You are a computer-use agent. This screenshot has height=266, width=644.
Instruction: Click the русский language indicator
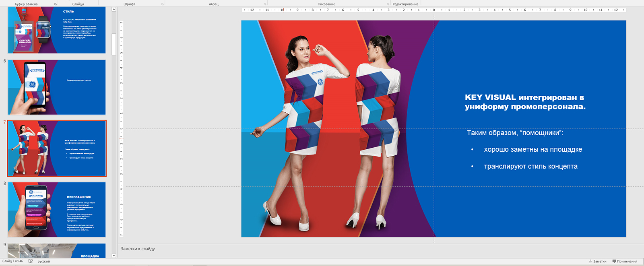coord(43,261)
